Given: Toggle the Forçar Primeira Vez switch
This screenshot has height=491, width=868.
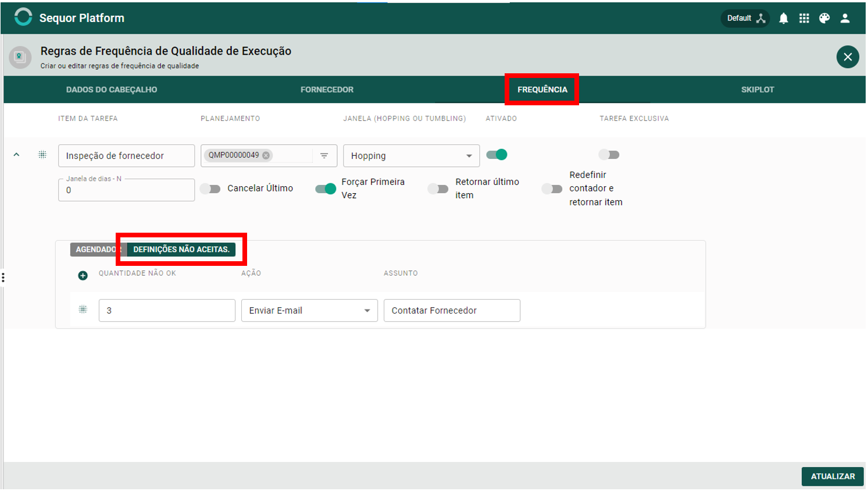Looking at the screenshot, I should click(x=326, y=188).
